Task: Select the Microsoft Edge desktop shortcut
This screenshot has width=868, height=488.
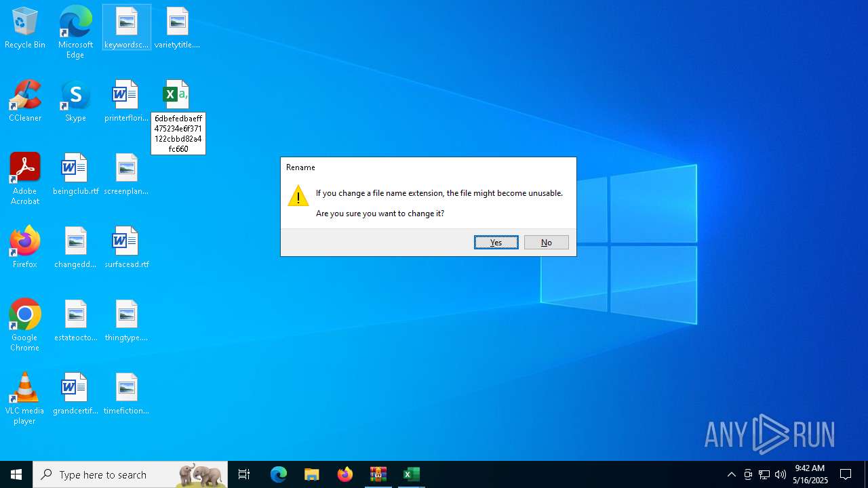Action: (x=75, y=32)
